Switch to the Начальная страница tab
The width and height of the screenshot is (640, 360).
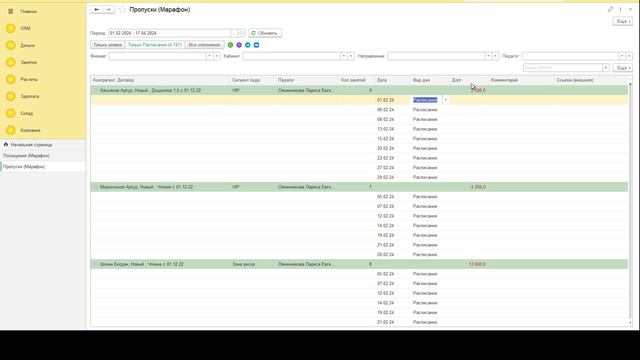pos(43,144)
